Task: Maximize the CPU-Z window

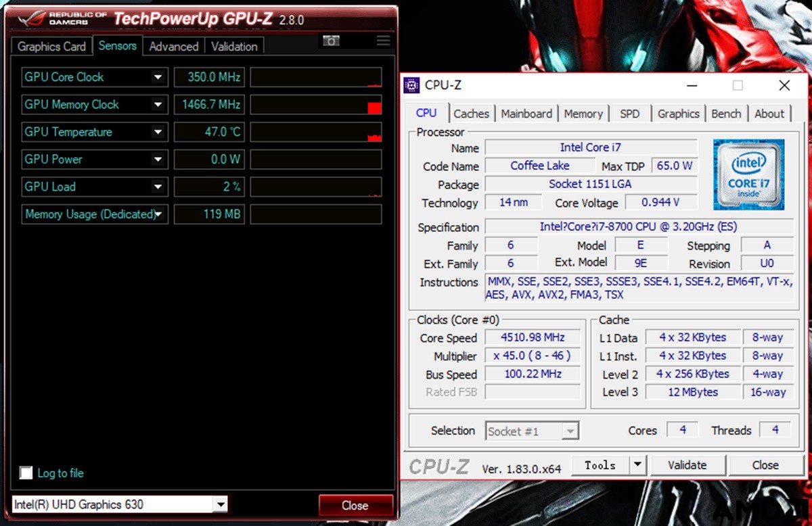Action: click(738, 85)
